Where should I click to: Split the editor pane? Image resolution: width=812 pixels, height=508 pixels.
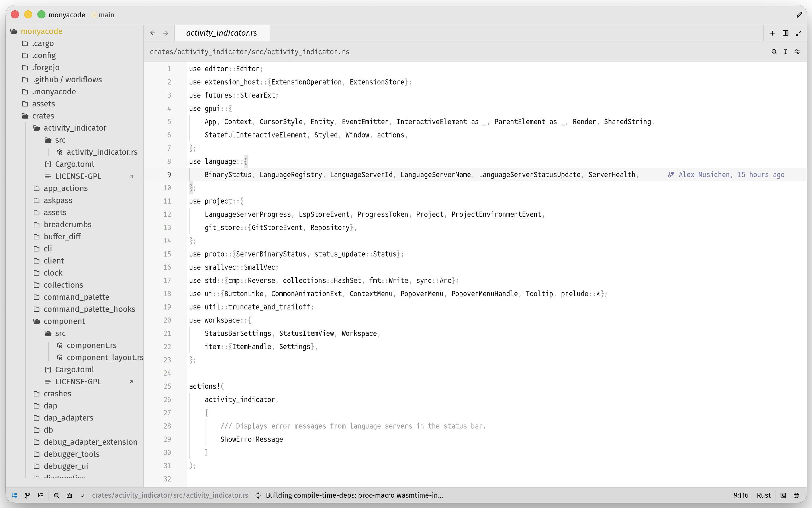coord(786,33)
